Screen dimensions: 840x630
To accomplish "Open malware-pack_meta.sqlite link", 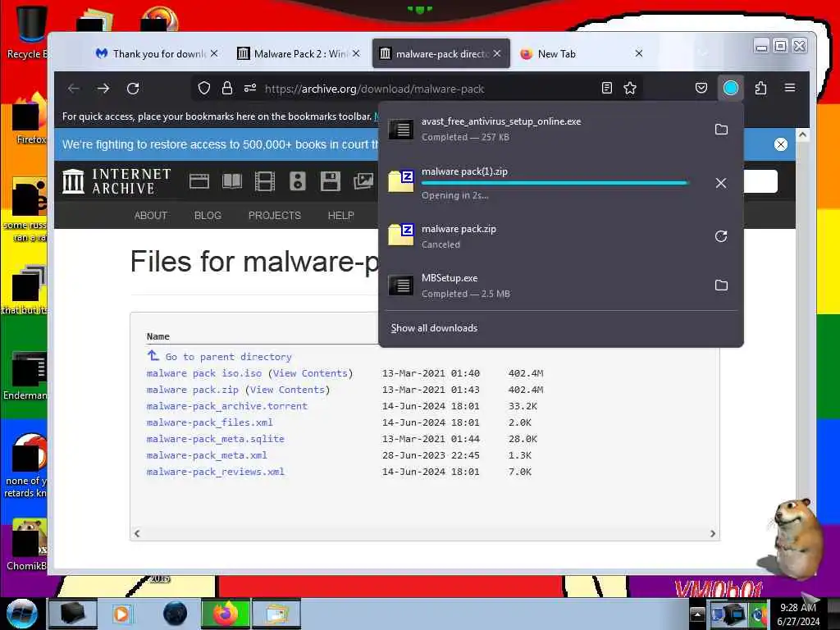I will (216, 440).
